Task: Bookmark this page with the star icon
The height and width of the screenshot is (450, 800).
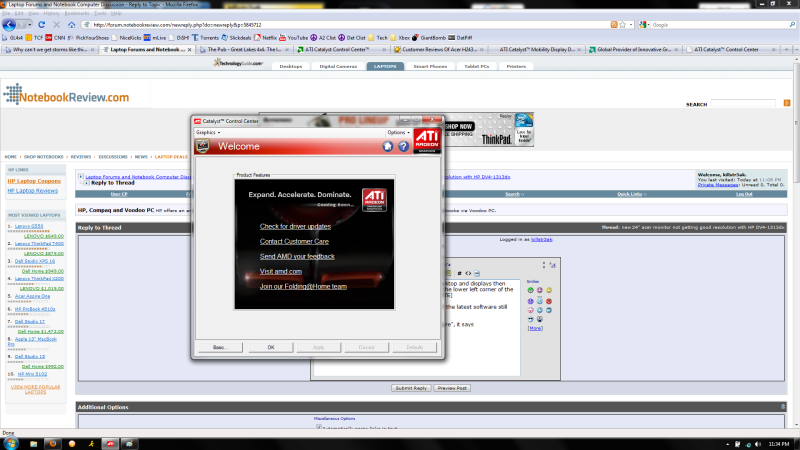Action: point(622,24)
